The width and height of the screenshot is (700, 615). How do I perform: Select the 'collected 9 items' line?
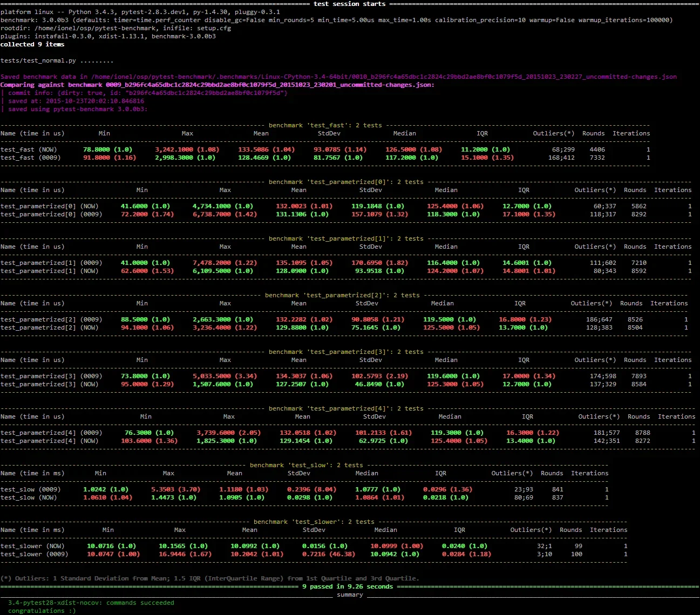(x=32, y=44)
